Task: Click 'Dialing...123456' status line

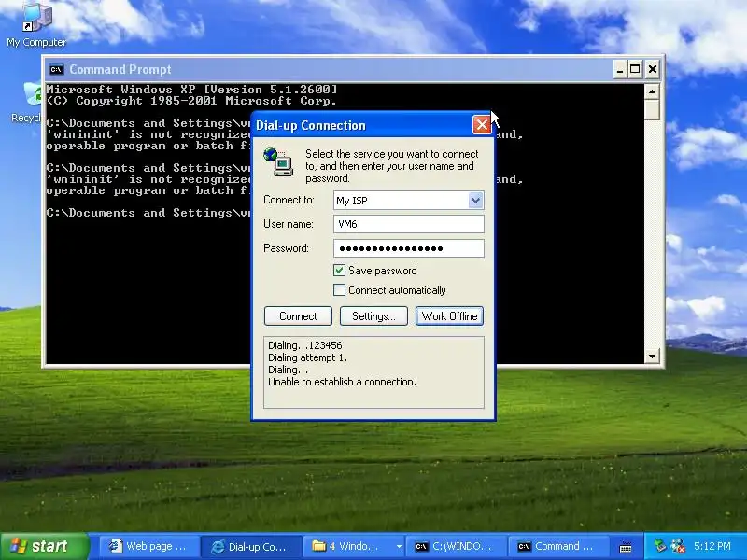Action: click(305, 345)
